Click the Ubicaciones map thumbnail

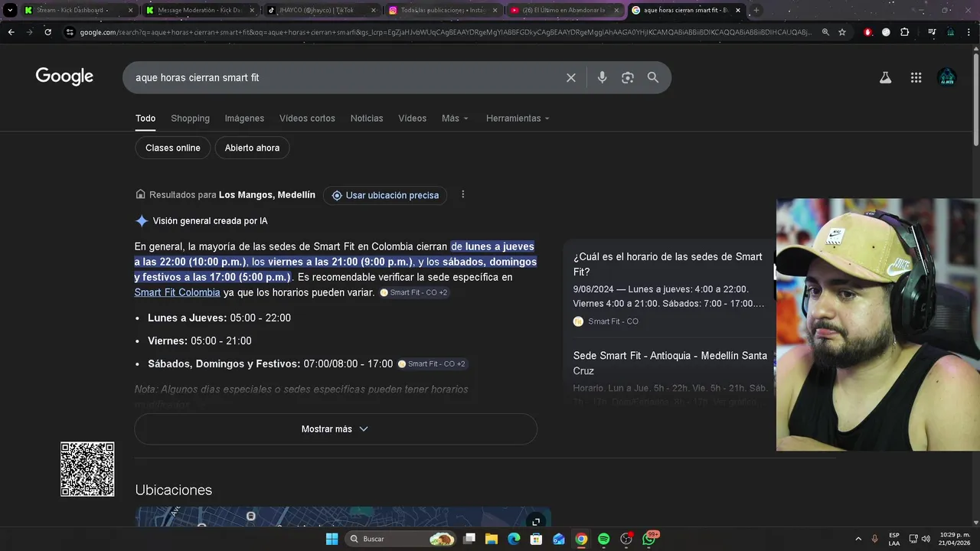(343, 517)
